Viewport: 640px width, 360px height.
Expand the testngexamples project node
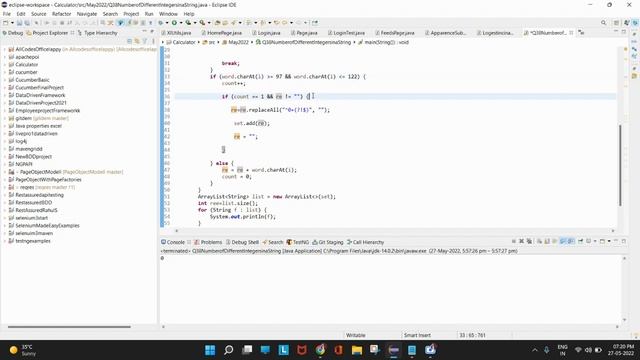[x=5, y=241]
